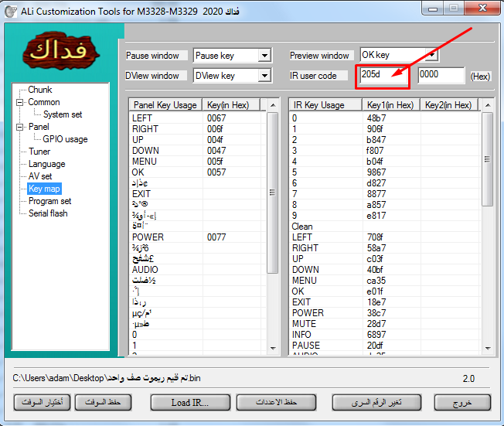Open System set tree item

(63, 114)
